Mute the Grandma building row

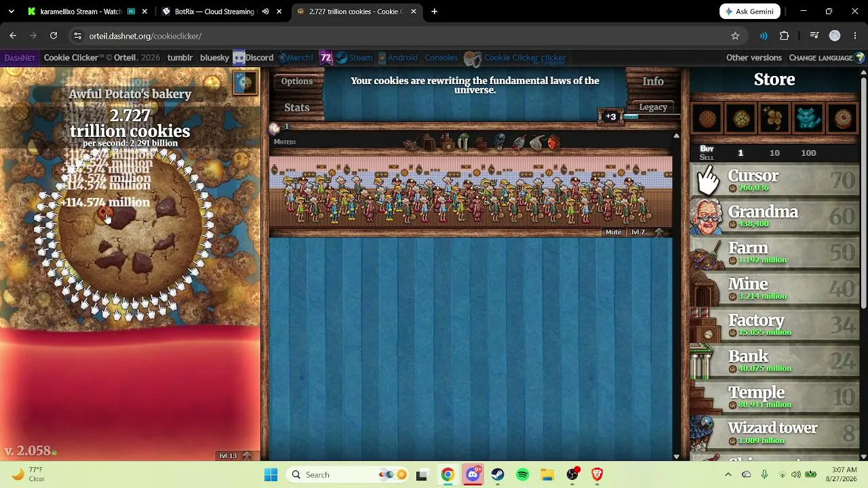[613, 232]
